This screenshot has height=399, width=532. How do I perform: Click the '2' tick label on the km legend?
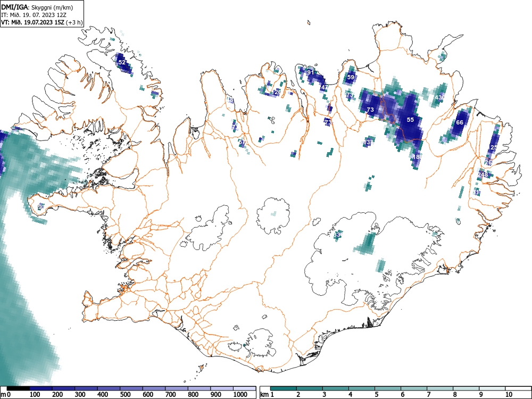point(298,395)
